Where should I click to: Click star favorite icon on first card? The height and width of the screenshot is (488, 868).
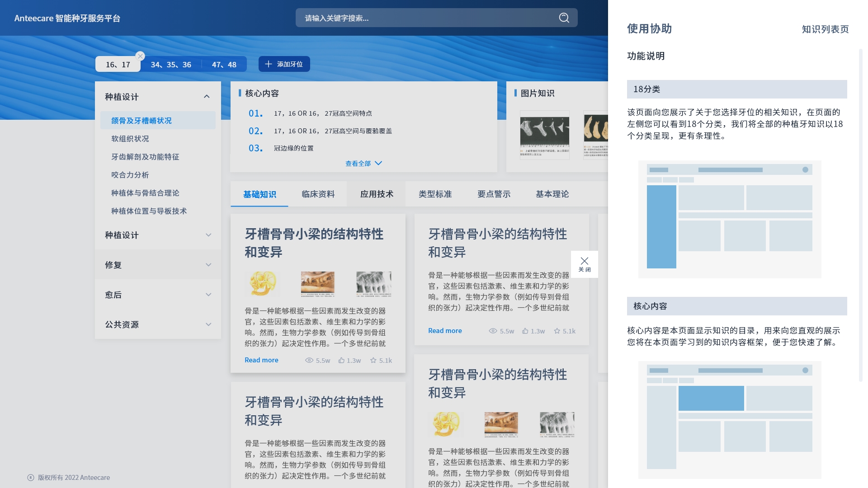(373, 361)
